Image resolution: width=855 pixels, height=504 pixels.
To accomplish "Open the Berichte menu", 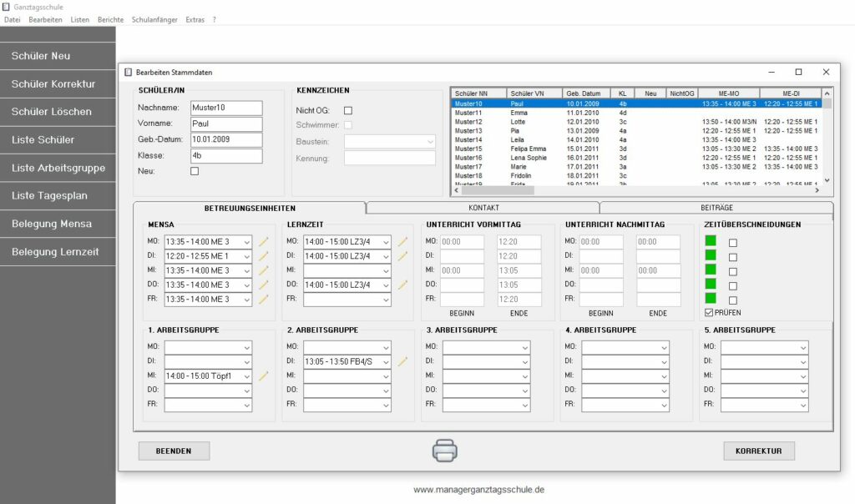I will (110, 19).
